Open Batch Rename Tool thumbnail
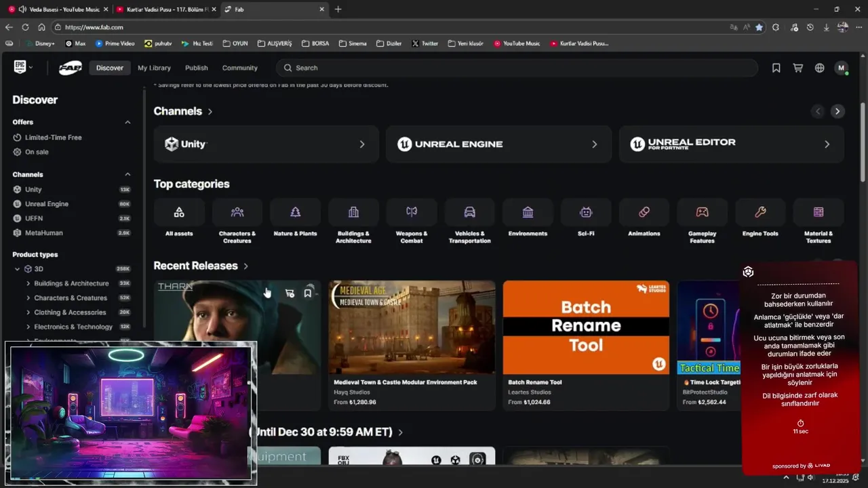Screen dimensions: 868x488 coord(586,327)
